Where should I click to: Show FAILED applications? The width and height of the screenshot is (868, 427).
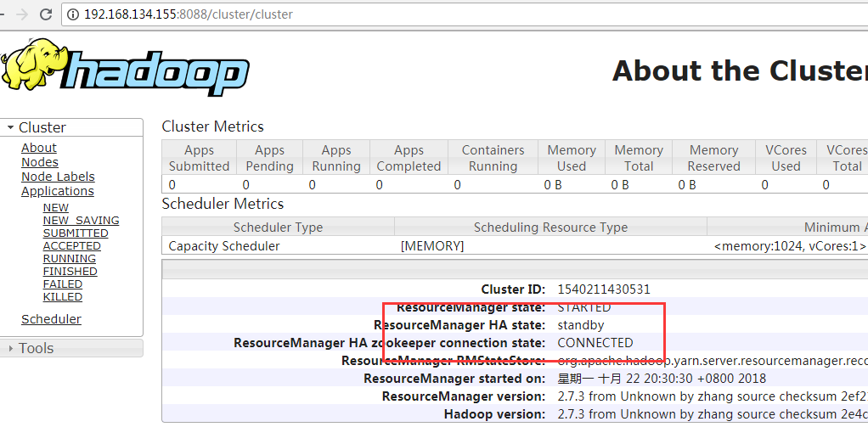63,284
